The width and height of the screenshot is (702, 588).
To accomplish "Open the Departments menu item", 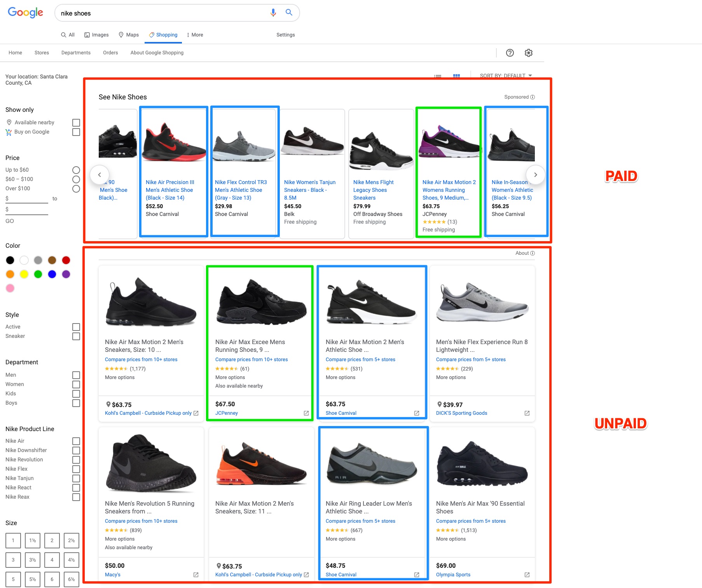I will pyautogui.click(x=76, y=53).
